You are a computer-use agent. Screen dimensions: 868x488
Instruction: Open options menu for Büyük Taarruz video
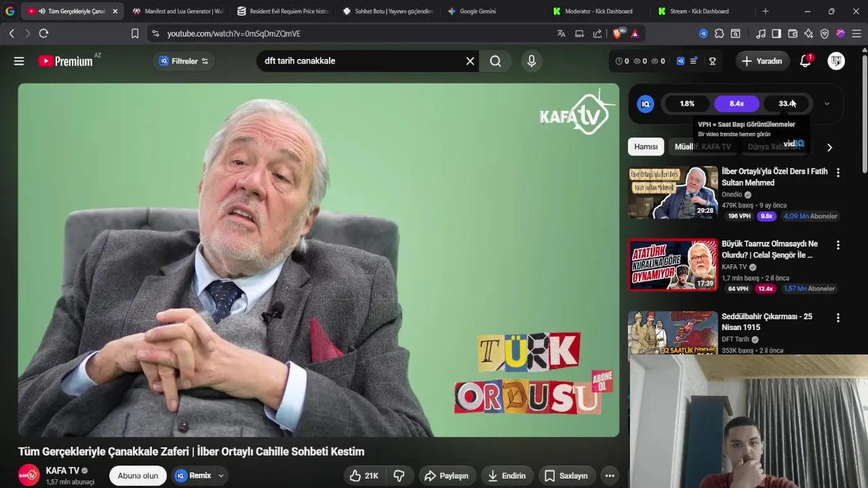pyautogui.click(x=838, y=245)
